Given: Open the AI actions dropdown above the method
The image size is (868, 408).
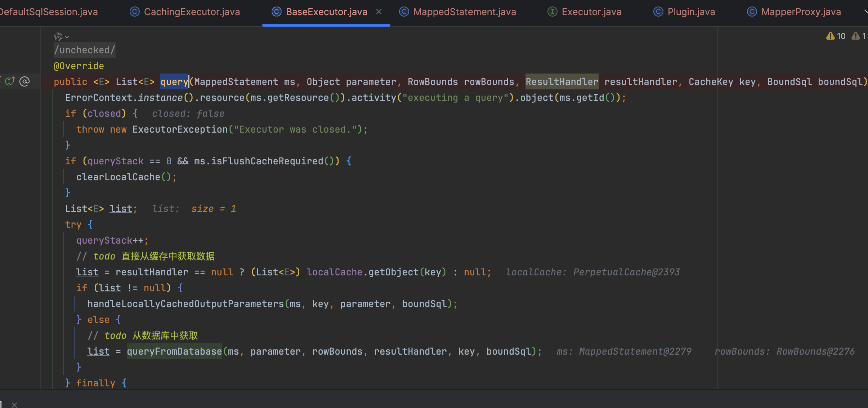Looking at the screenshot, I should (x=61, y=36).
